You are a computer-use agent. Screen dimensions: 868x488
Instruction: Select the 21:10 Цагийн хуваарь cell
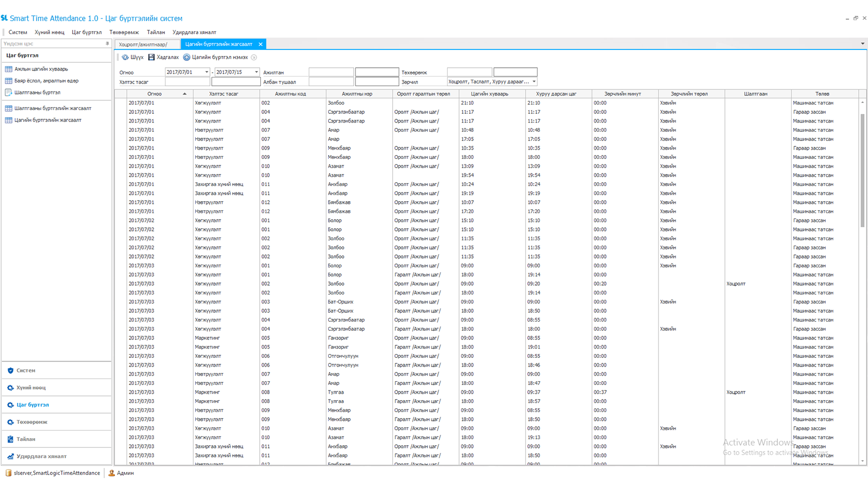click(492, 103)
